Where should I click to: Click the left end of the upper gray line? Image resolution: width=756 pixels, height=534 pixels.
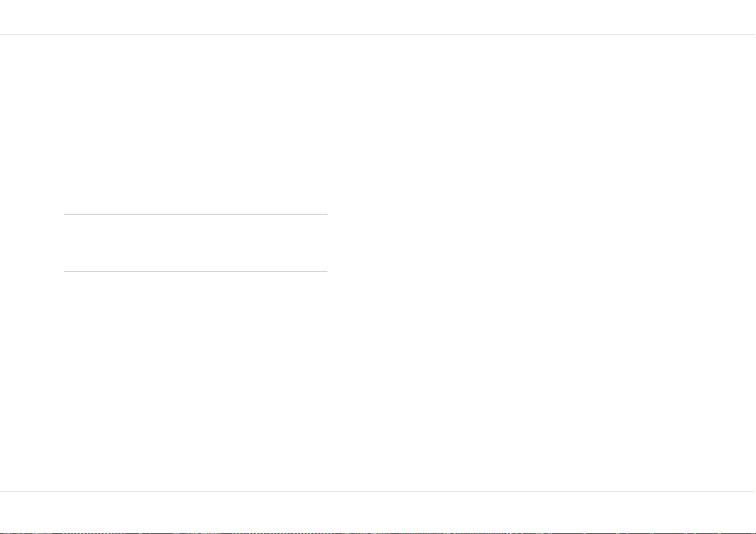pyautogui.click(x=65, y=214)
